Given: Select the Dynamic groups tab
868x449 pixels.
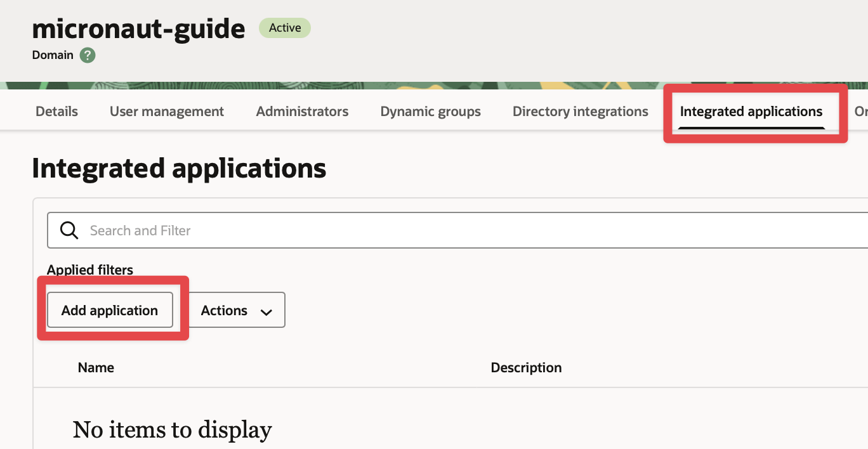Looking at the screenshot, I should click(430, 112).
